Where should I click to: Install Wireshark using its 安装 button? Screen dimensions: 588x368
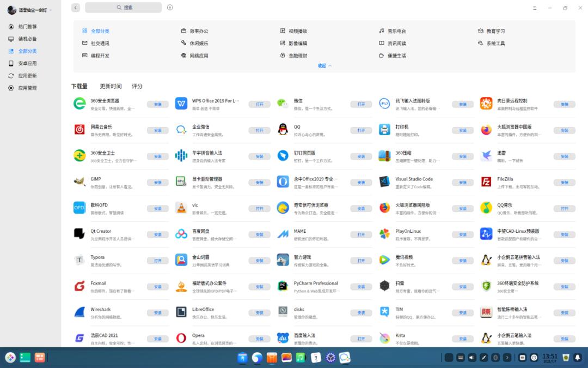click(x=158, y=313)
